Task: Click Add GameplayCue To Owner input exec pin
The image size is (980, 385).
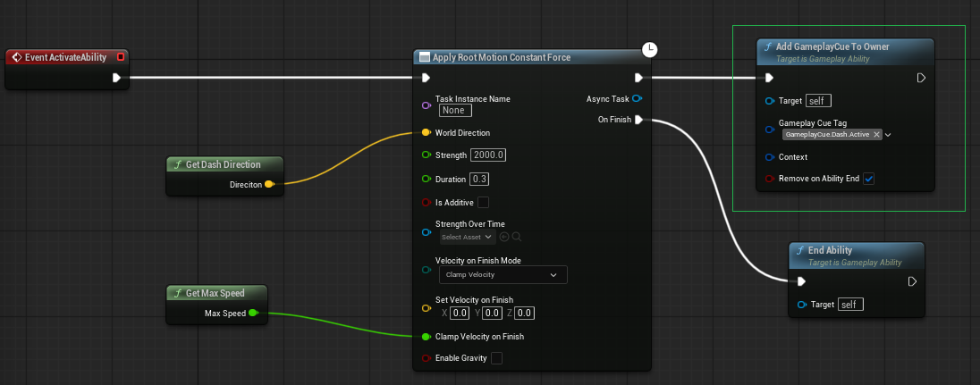Action: (x=769, y=78)
